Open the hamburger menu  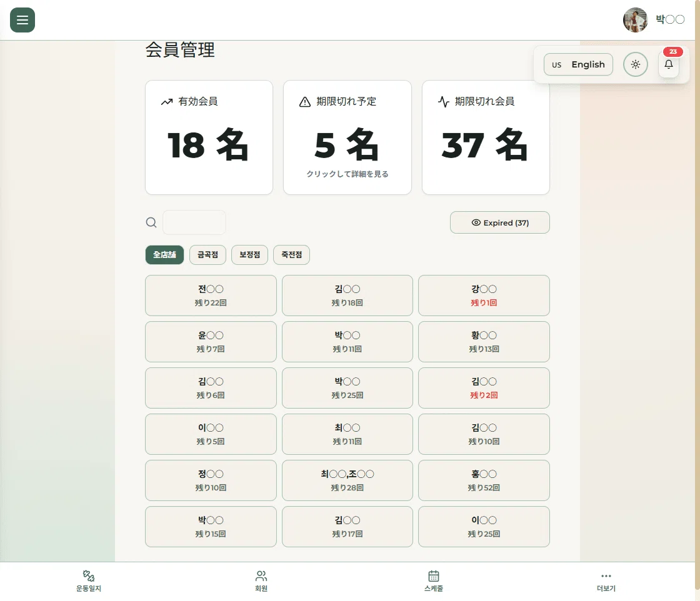tap(22, 20)
